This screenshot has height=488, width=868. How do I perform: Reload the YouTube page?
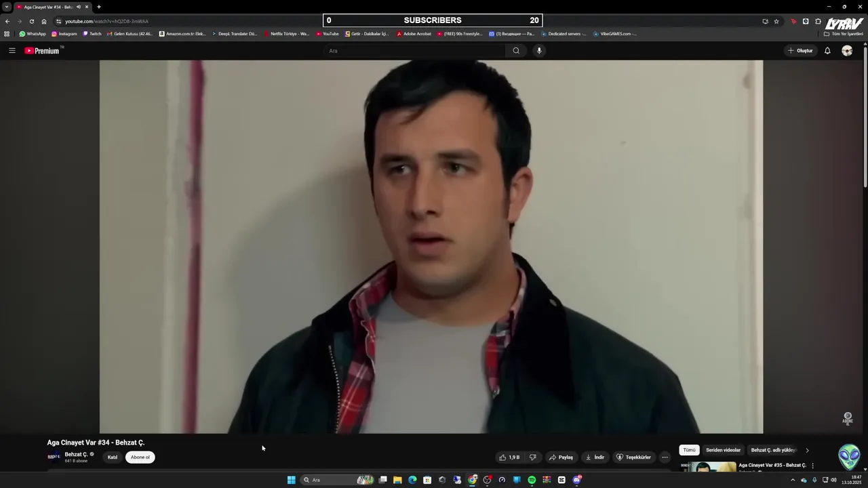31,21
